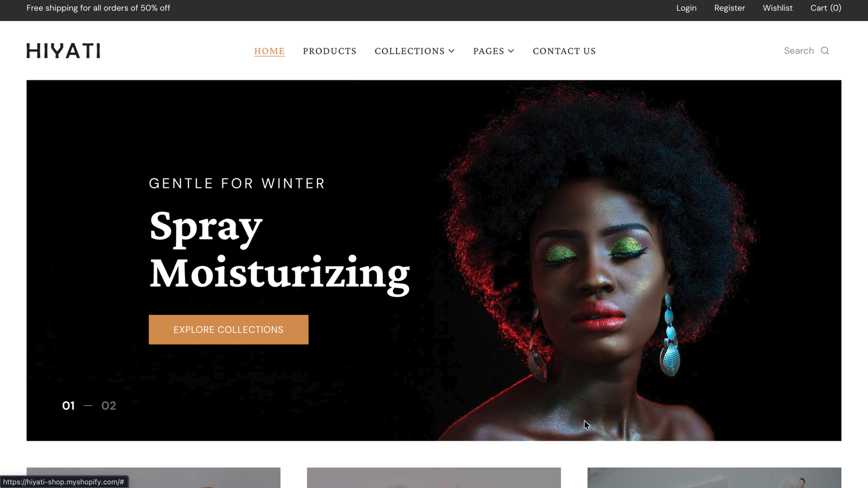868x488 pixels.
Task: Open the middle product thumbnail below banner
Action: pyautogui.click(x=434, y=478)
